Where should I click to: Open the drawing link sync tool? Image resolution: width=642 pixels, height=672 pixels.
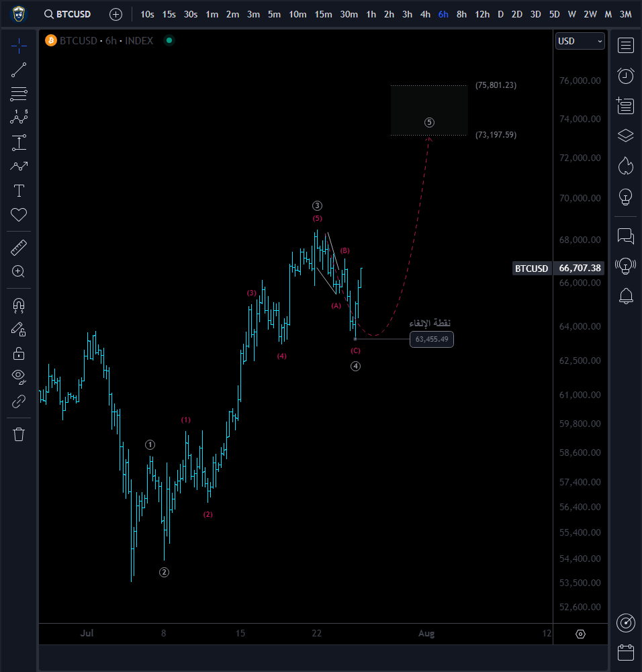(x=19, y=401)
